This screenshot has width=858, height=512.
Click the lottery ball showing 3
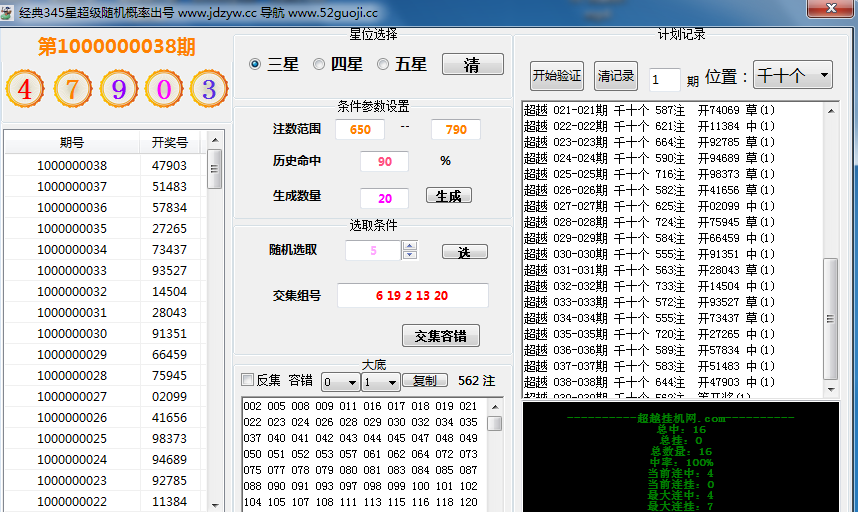pyautogui.click(x=208, y=89)
